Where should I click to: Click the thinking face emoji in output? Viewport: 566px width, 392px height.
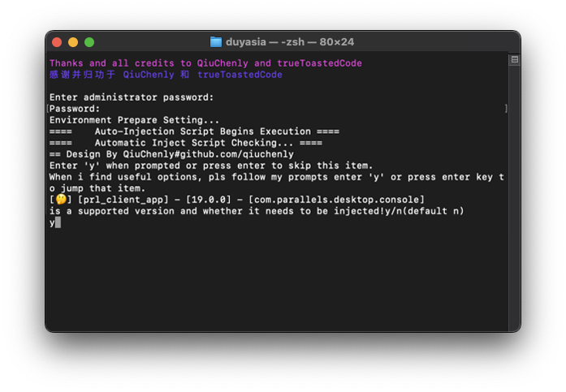[x=61, y=200]
